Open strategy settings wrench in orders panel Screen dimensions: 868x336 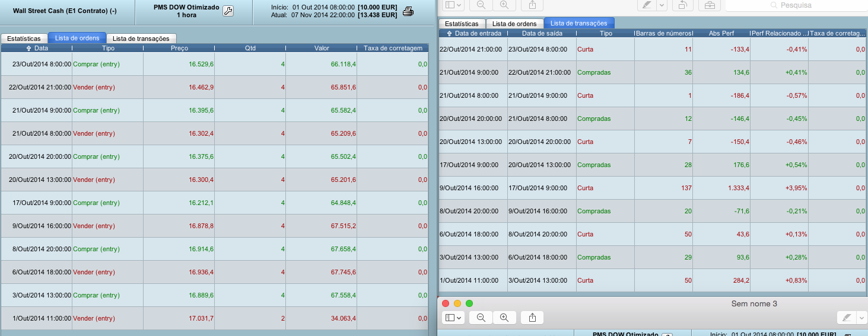(228, 11)
